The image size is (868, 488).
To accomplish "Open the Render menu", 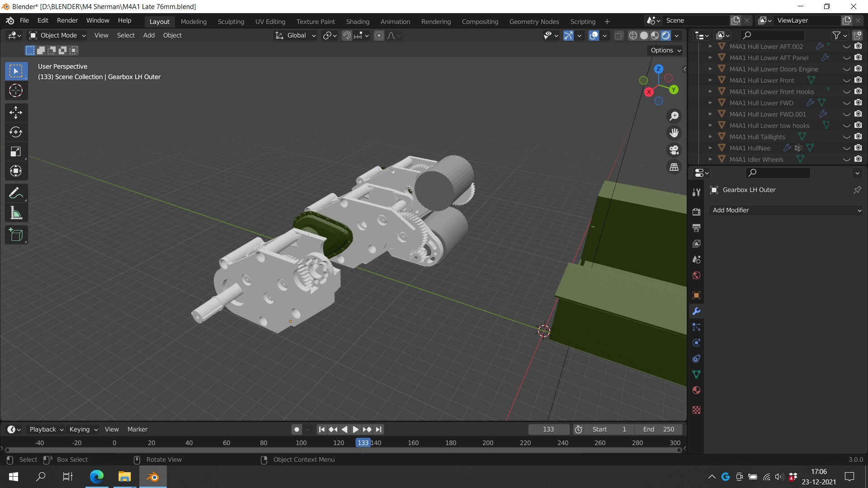I will (67, 21).
